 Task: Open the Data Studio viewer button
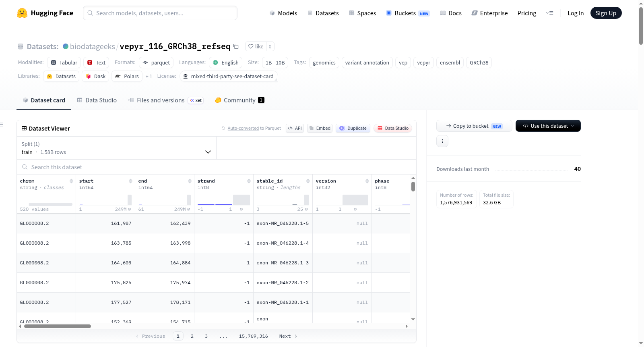click(393, 128)
